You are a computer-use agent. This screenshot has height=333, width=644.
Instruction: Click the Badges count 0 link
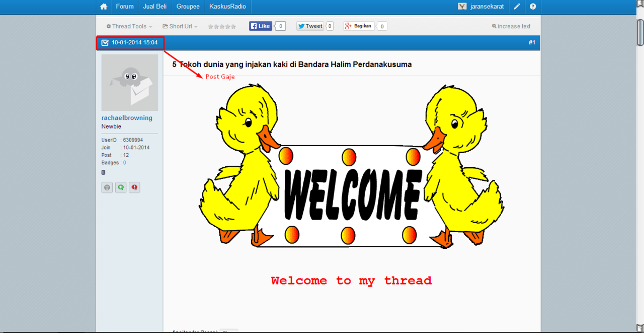(x=125, y=163)
